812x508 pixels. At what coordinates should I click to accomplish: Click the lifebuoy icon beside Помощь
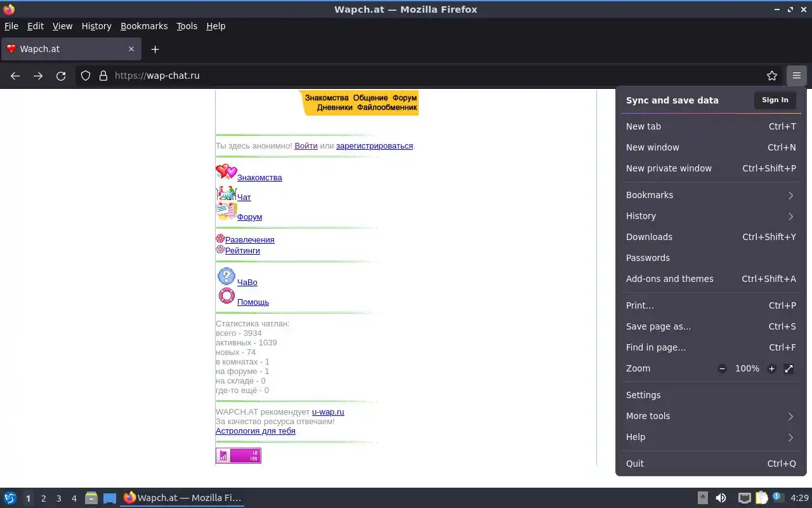click(x=226, y=296)
